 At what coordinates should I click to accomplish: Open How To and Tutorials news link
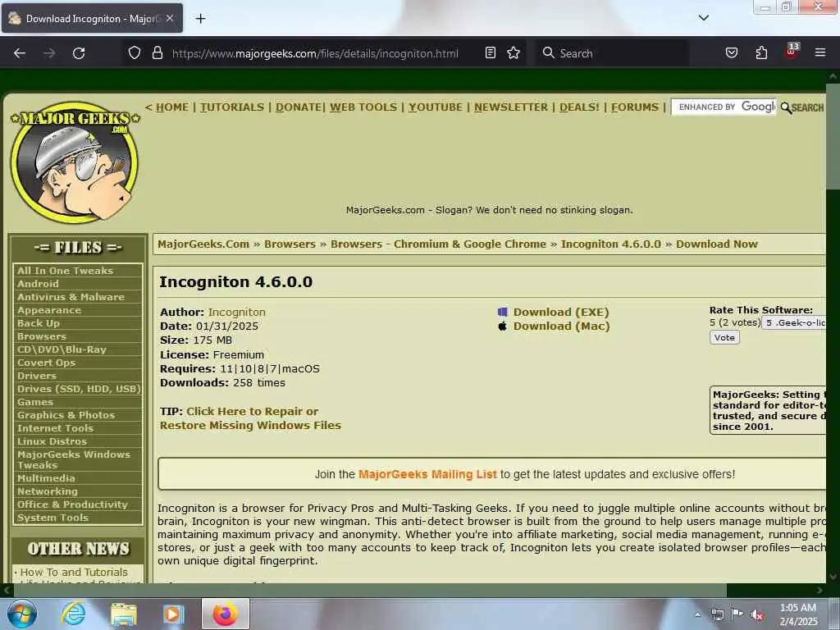click(74, 572)
